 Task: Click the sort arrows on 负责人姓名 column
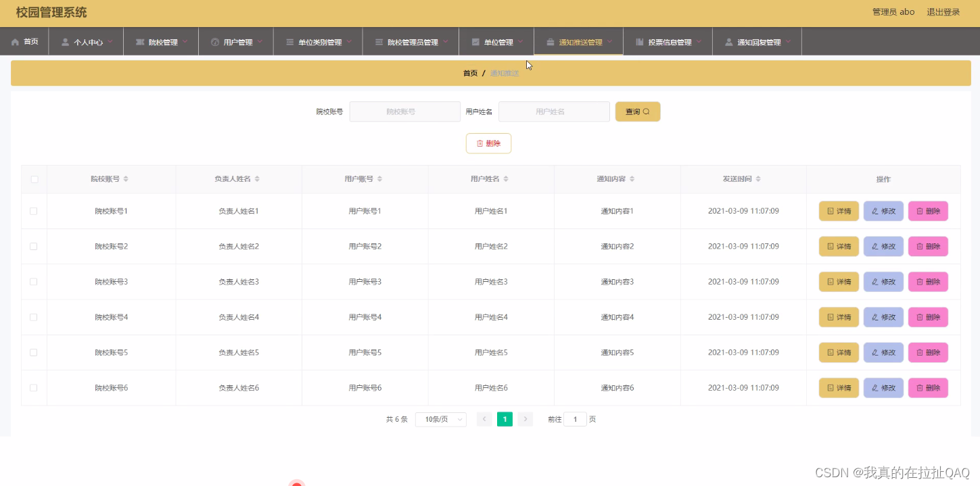[257, 179]
